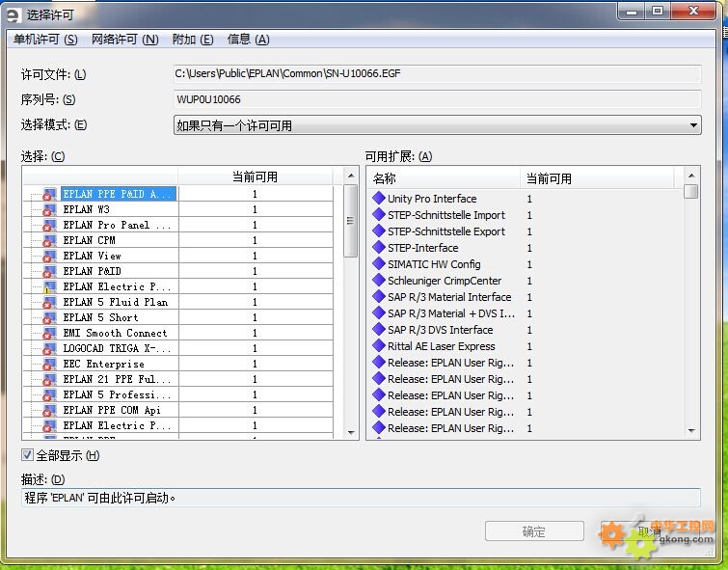Image resolution: width=728 pixels, height=570 pixels.
Task: Click license icon beside EPLAN View
Action: [x=49, y=256]
